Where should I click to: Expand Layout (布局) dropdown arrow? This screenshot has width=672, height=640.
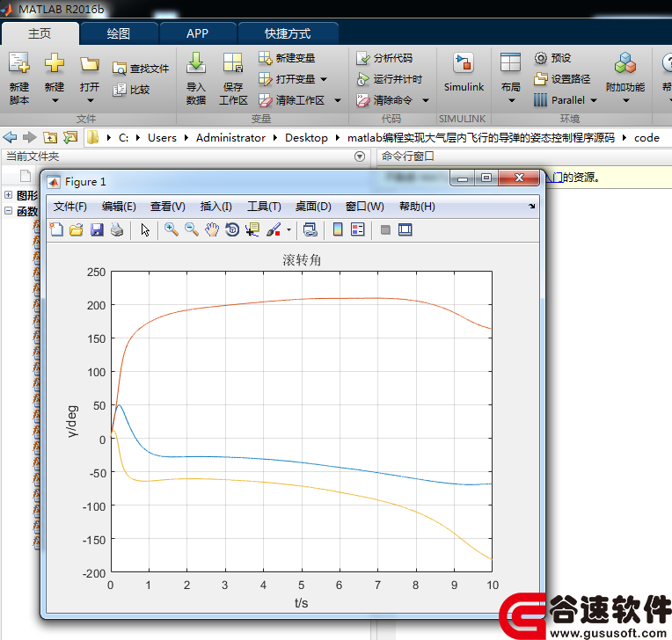click(x=511, y=101)
